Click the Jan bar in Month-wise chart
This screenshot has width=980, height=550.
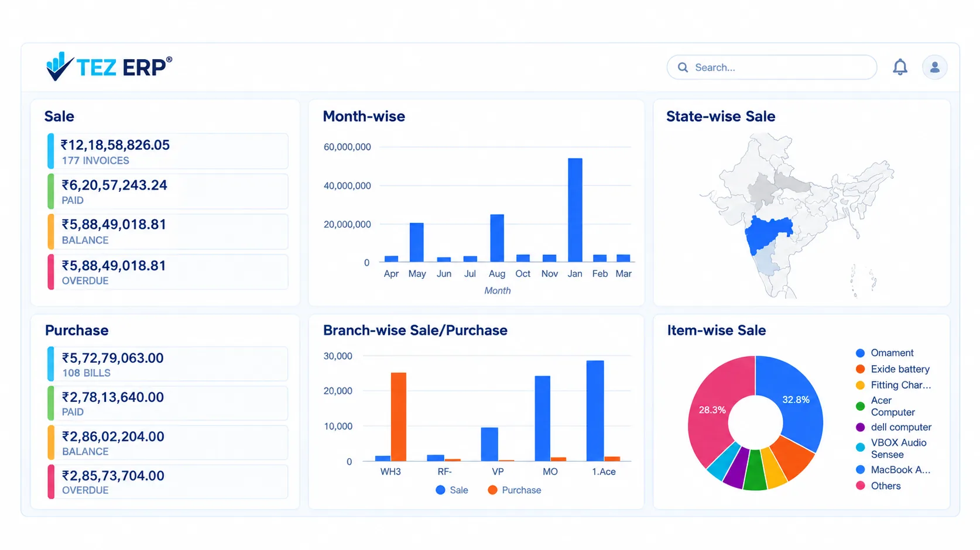coord(575,209)
